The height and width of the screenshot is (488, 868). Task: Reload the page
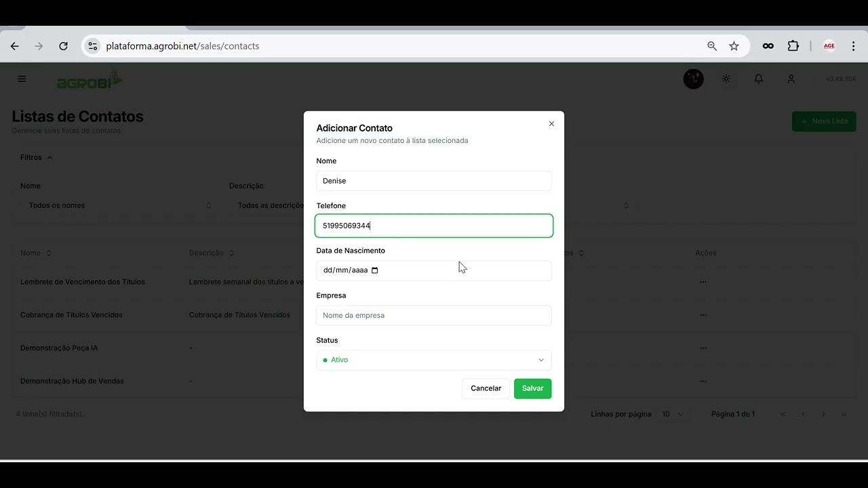(x=63, y=46)
